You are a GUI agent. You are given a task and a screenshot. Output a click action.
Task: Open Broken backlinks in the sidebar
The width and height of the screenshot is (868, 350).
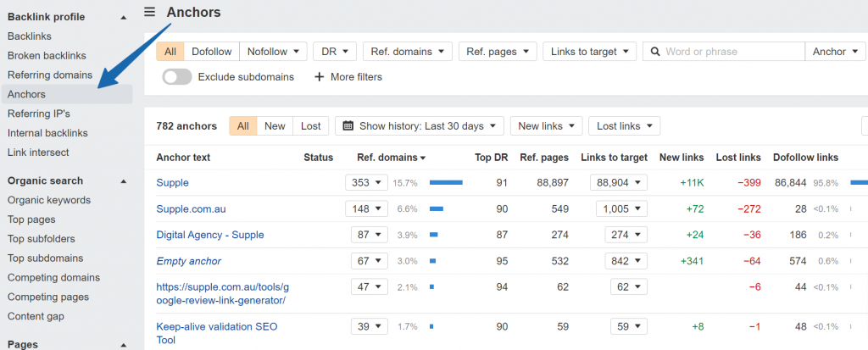(x=47, y=55)
